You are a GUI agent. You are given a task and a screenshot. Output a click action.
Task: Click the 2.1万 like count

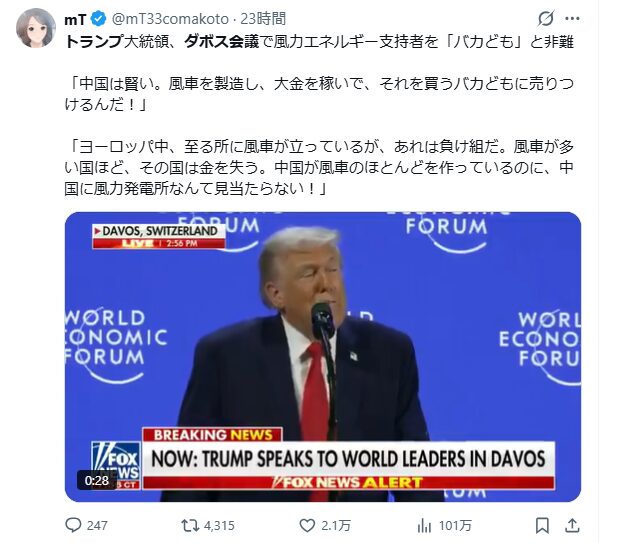[335, 526]
